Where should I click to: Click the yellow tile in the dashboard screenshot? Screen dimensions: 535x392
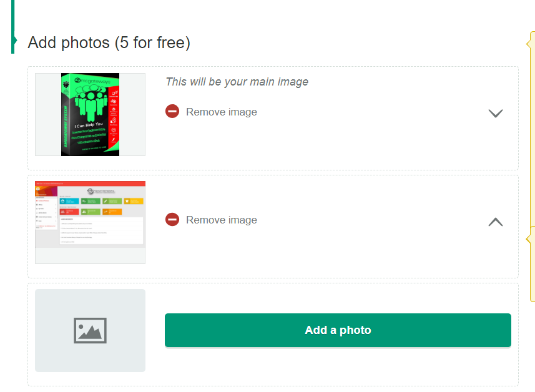click(x=134, y=201)
